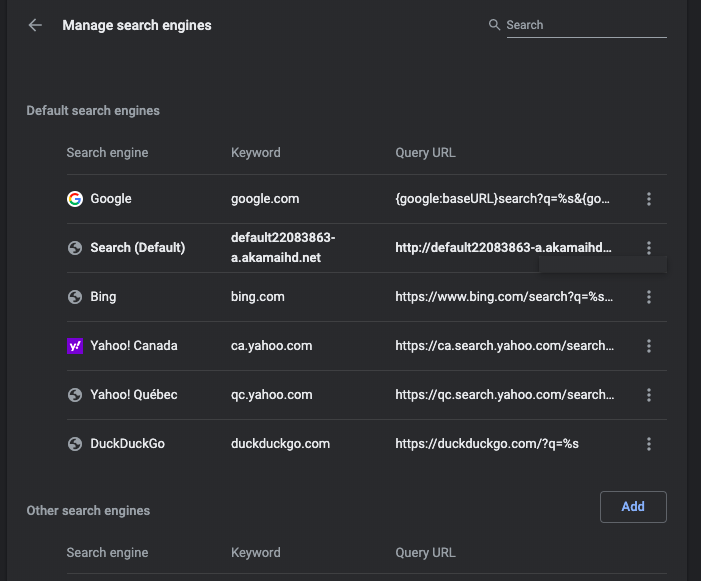Click the Google logo icon
Viewport: 701px width, 581px height.
(x=75, y=199)
